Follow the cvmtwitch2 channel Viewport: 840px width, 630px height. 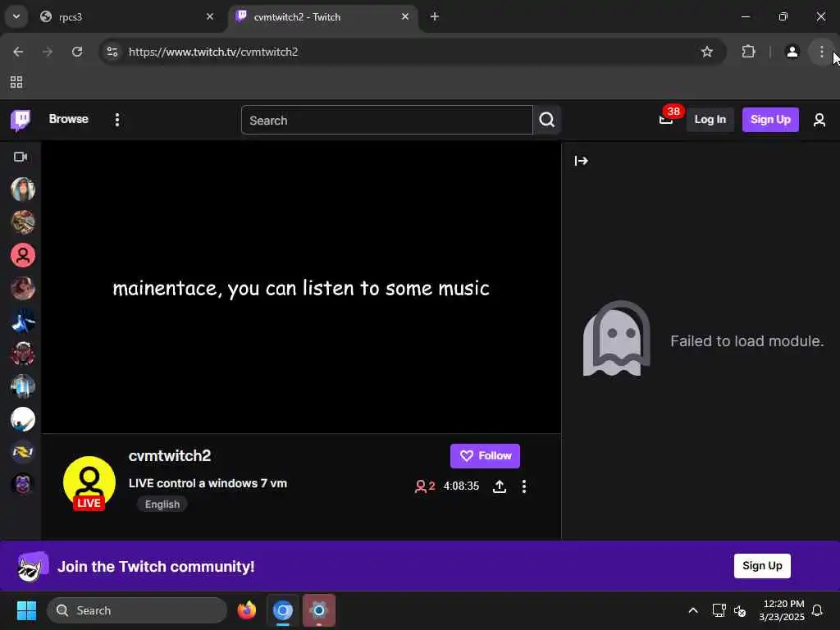(x=485, y=456)
